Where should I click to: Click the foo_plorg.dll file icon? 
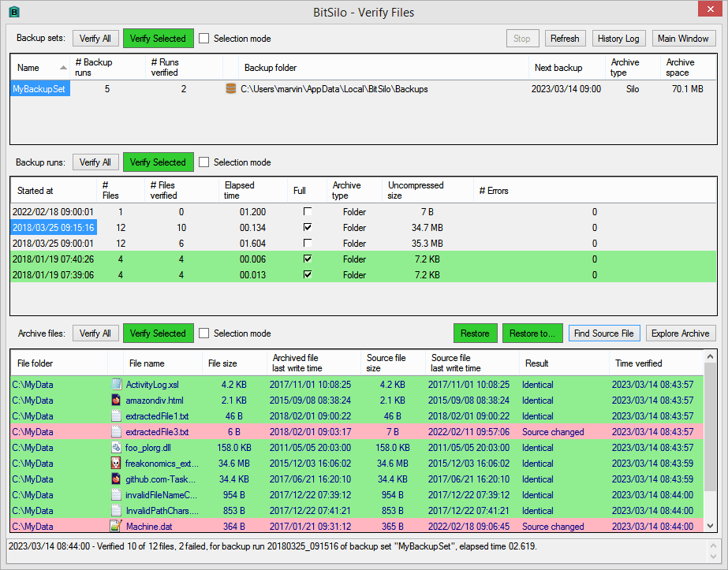(117, 448)
